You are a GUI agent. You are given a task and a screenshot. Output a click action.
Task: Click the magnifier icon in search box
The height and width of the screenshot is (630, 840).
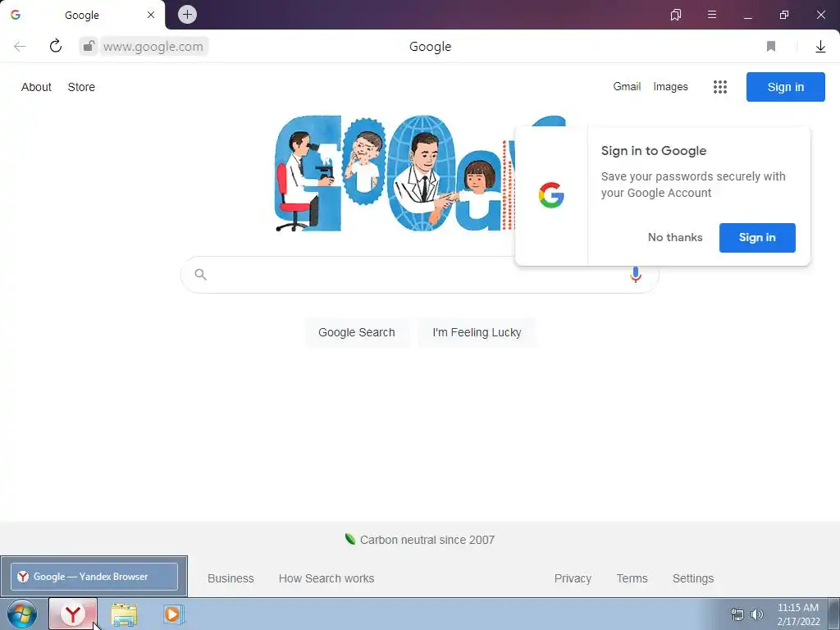(x=200, y=275)
